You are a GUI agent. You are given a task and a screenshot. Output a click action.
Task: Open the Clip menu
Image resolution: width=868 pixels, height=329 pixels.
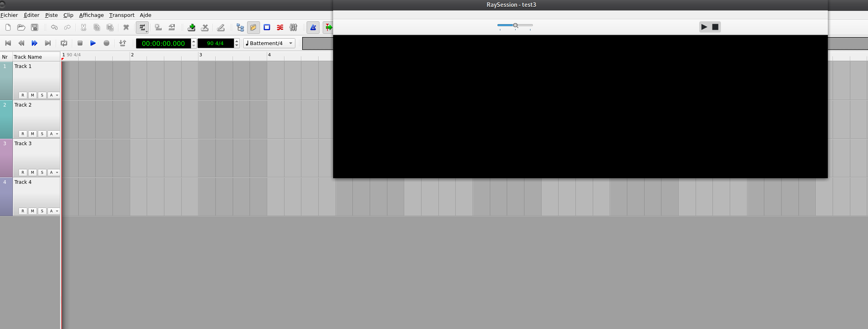click(x=68, y=15)
